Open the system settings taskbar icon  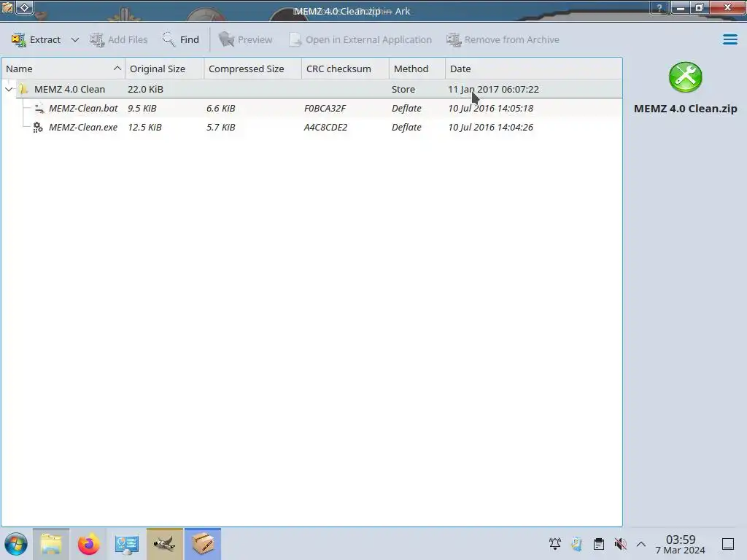click(x=127, y=544)
